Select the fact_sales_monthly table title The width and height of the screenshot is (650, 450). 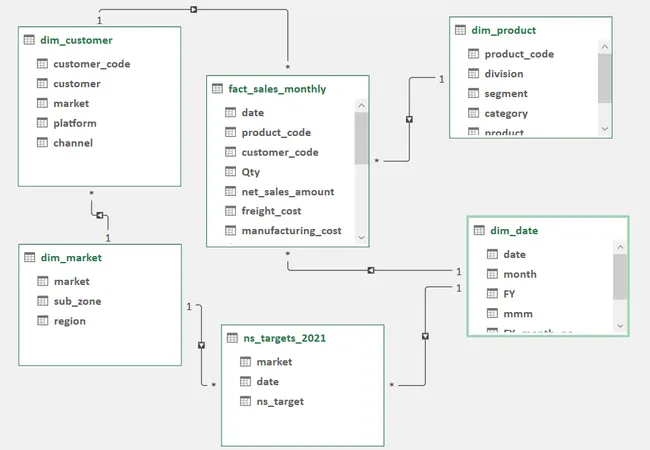[277, 89]
